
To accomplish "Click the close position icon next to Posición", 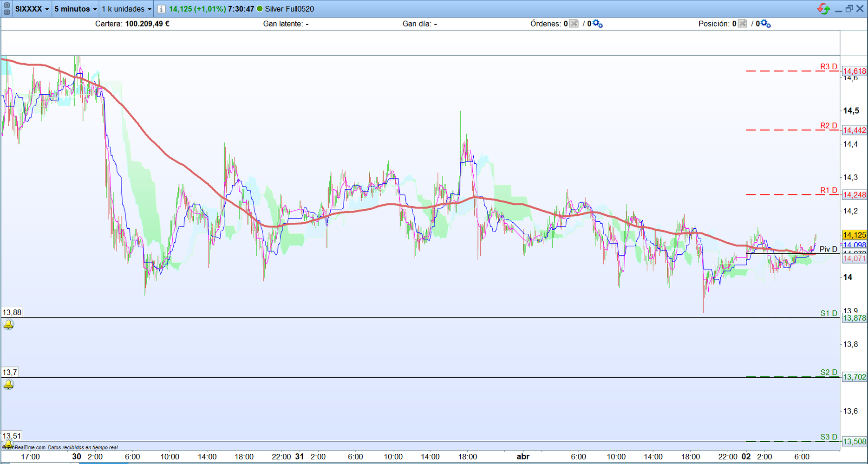I will click(x=742, y=24).
